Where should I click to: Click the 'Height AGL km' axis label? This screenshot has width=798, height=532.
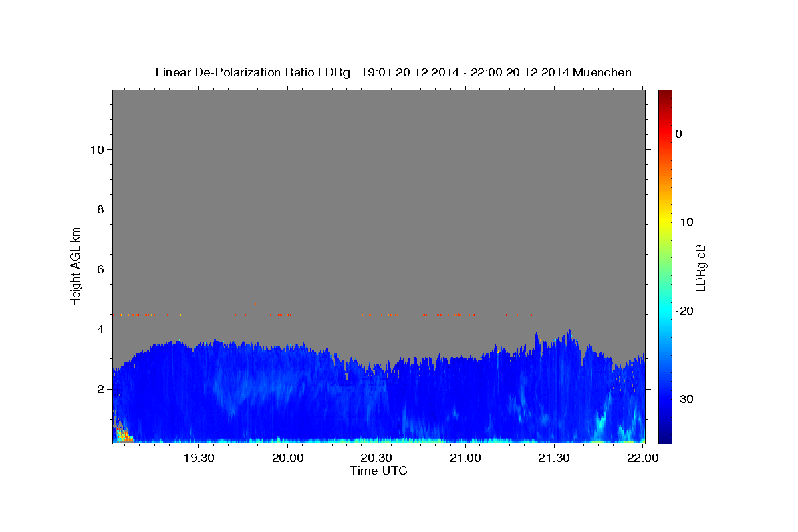pos(76,265)
